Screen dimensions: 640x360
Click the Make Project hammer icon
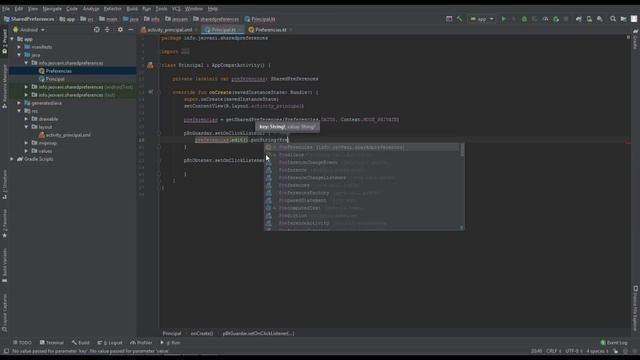(x=460, y=19)
